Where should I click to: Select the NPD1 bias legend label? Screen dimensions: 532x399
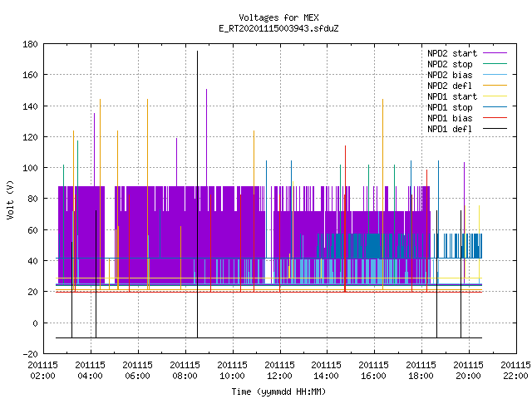[450, 118]
